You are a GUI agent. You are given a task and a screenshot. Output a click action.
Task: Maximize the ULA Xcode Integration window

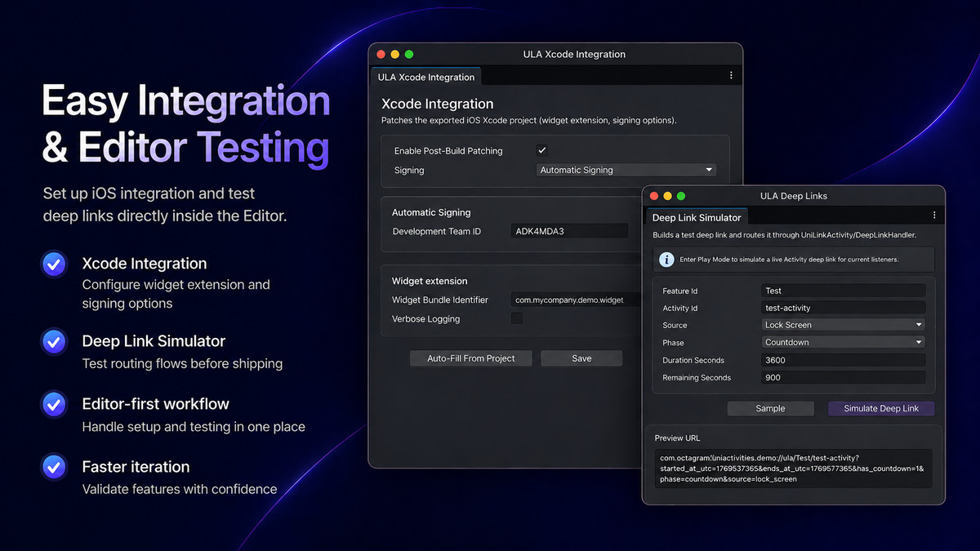[x=409, y=55]
